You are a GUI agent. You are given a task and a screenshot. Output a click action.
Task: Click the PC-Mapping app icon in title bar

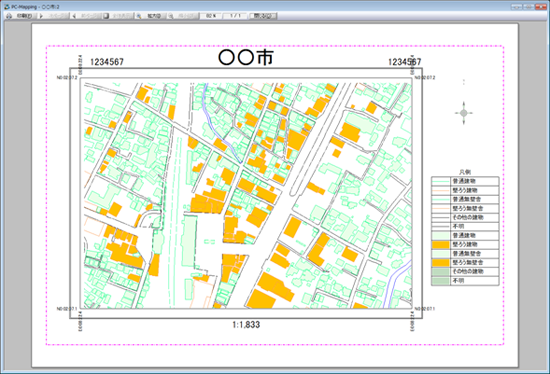coord(7,7)
